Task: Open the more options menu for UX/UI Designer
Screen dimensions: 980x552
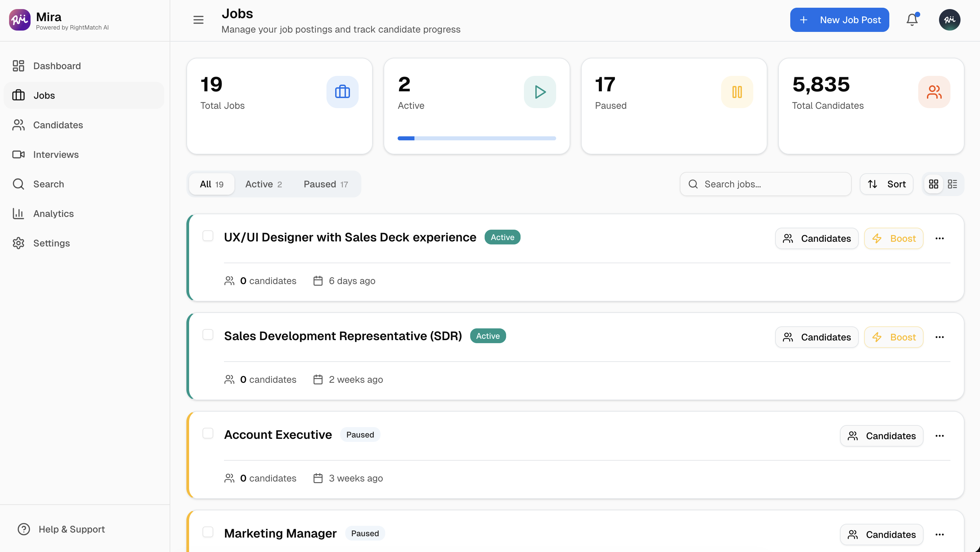Action: [940, 238]
